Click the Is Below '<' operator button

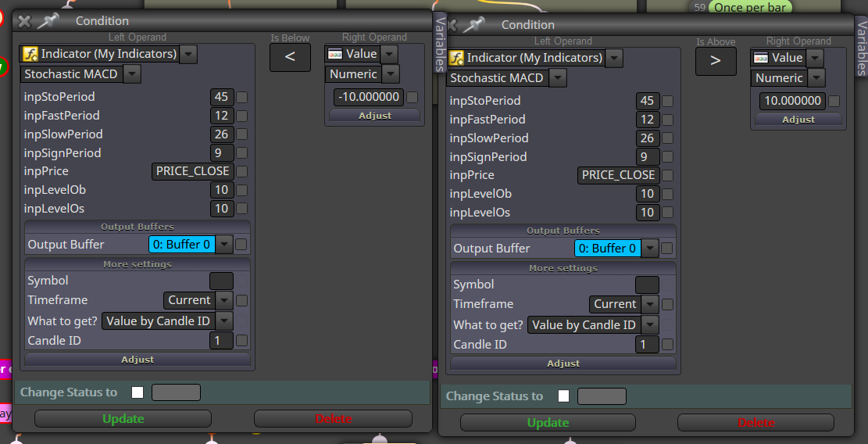coord(290,57)
